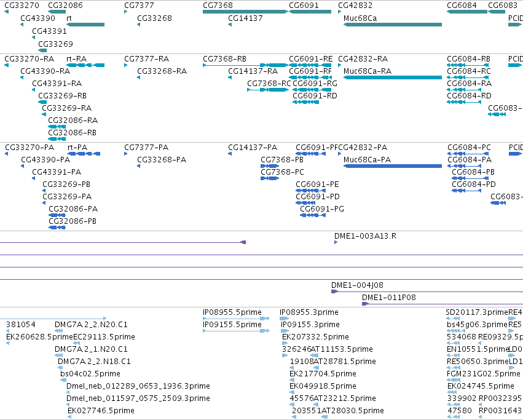This screenshot has width=523, height=420.
Task: Select the Muc68Ca gene bar in the gene track
Action: coord(393,25)
